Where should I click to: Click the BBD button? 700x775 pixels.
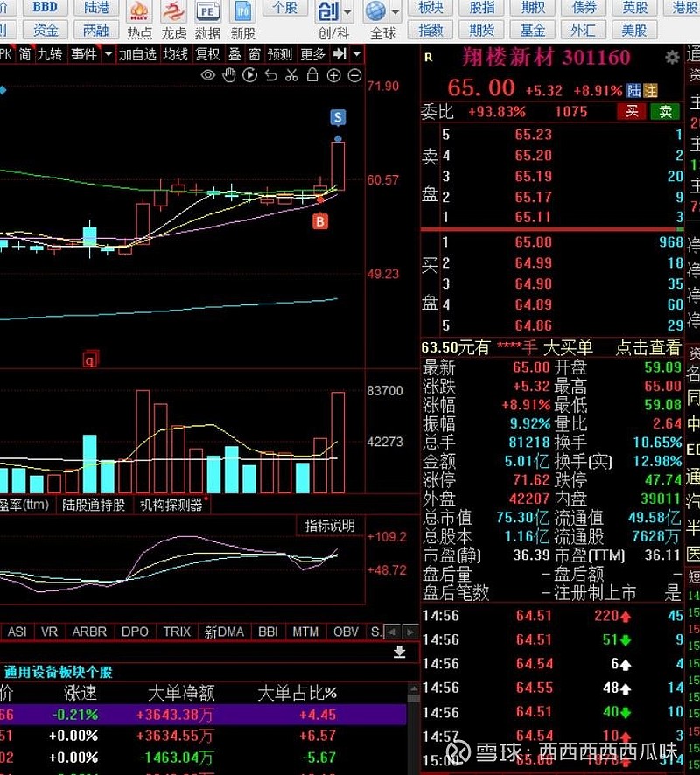pos(45,7)
